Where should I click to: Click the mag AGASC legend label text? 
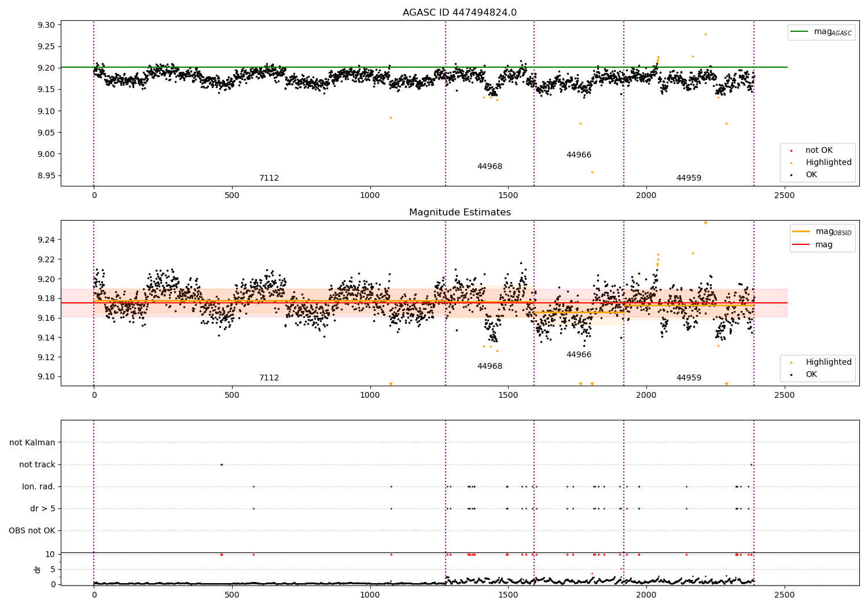tap(833, 32)
